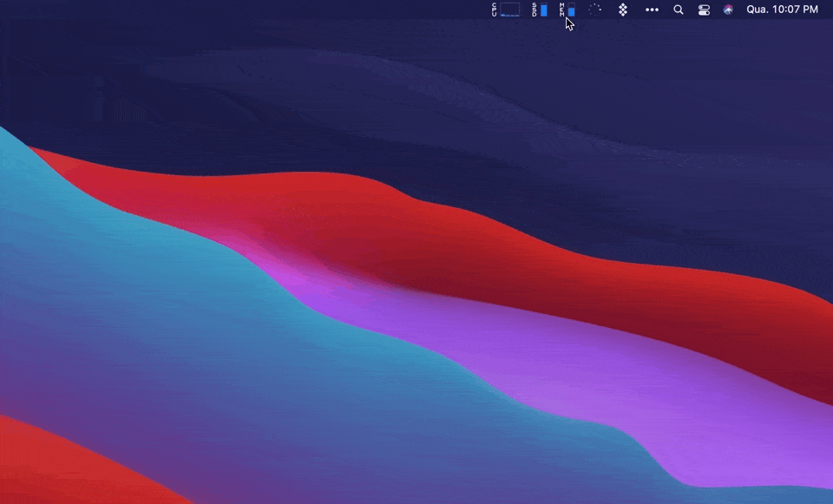The width and height of the screenshot is (833, 504).
Task: Open Spotlight search magnifying glass
Action: coord(679,10)
